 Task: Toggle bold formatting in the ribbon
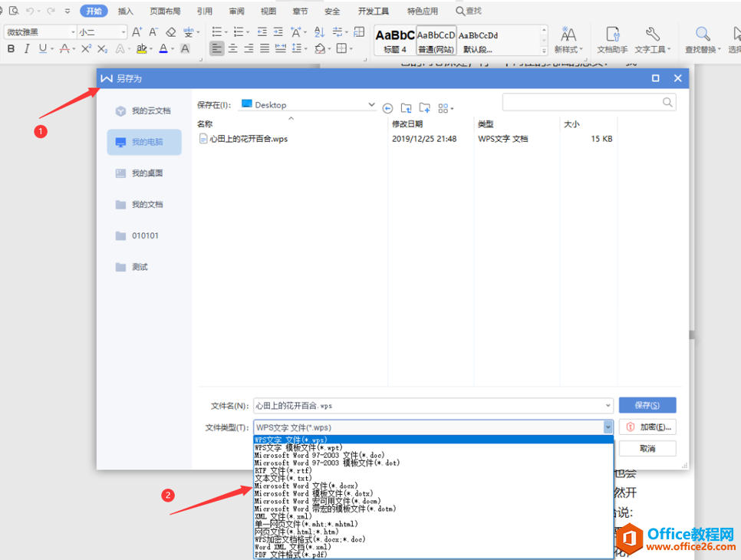pyautogui.click(x=12, y=48)
